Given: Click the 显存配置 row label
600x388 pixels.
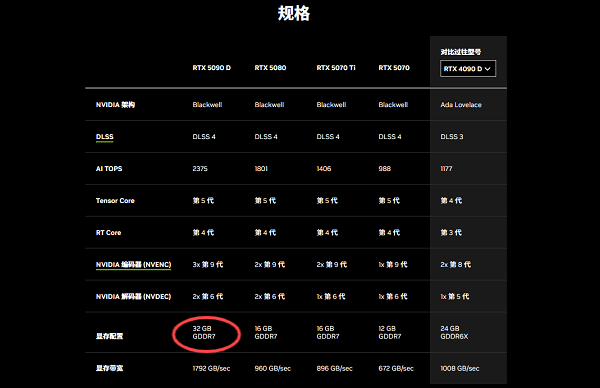Looking at the screenshot, I should coord(109,336).
